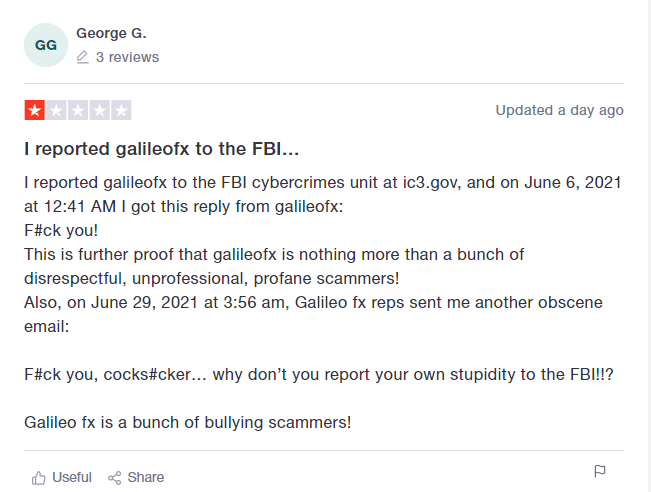Click the second gray rating star

coord(56,110)
